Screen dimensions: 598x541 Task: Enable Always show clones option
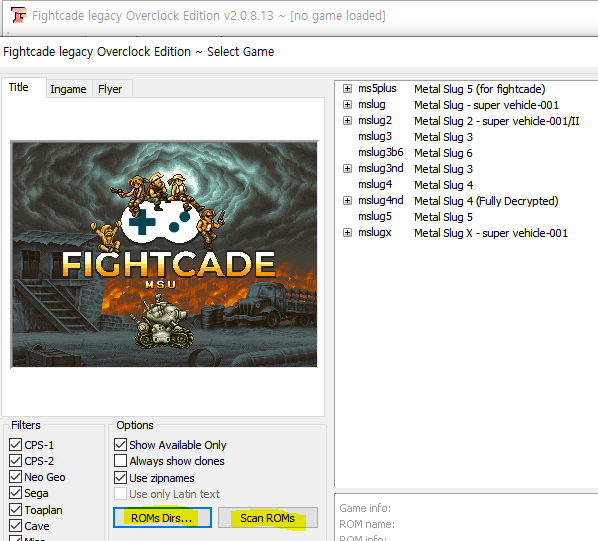[121, 461]
